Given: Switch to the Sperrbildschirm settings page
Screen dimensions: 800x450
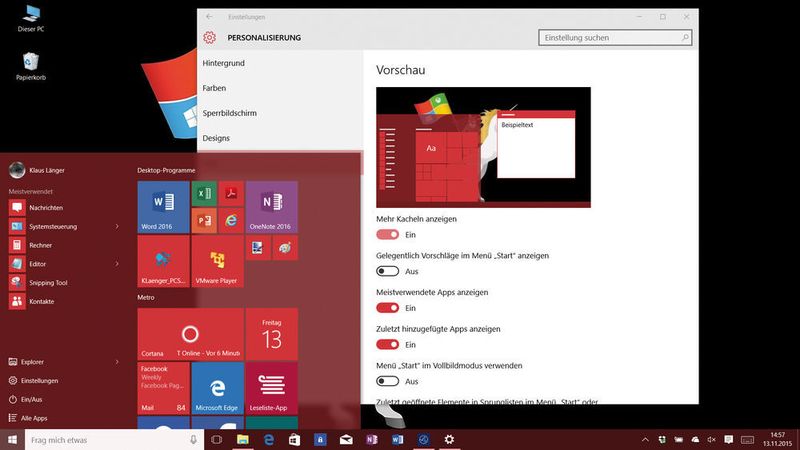Looking at the screenshot, I should pyautogui.click(x=229, y=113).
